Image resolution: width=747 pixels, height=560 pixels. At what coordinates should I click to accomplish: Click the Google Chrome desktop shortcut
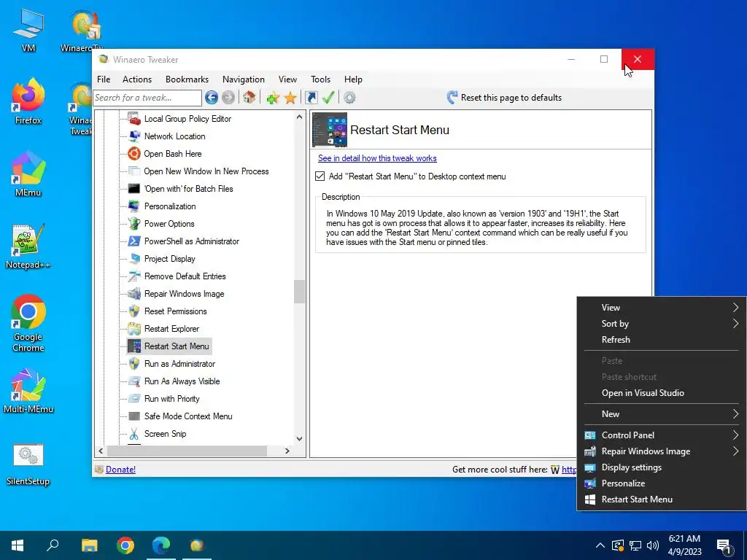click(28, 323)
